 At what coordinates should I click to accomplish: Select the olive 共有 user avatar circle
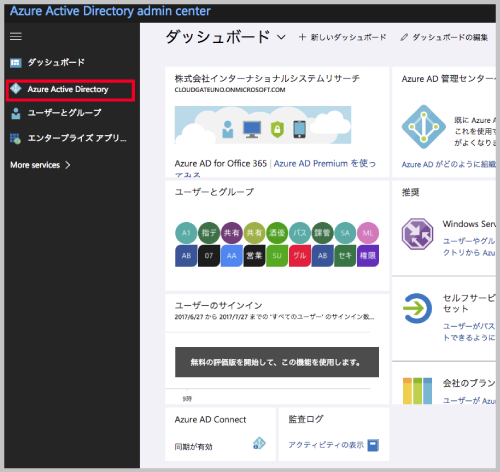[x=254, y=233]
